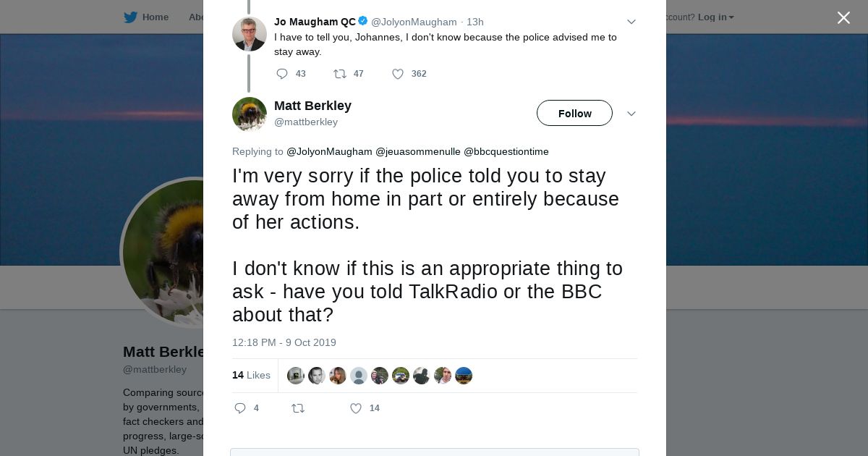The image size is (868, 456).
Task: Open Matt Berkley's bee avatar
Action: pyautogui.click(x=249, y=114)
